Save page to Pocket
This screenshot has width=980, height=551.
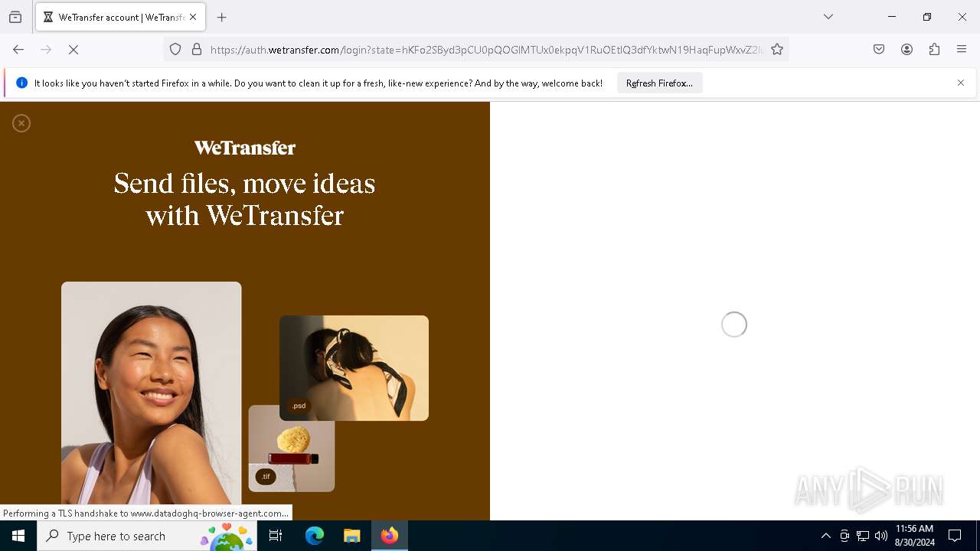879,50
